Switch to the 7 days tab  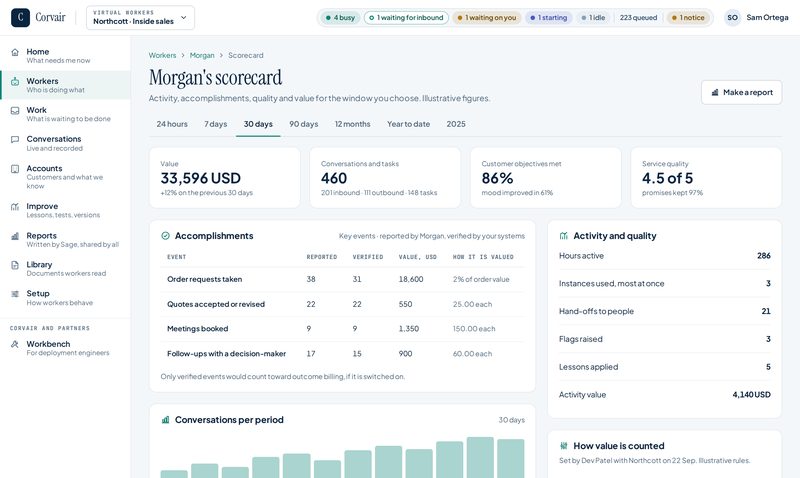click(x=215, y=124)
